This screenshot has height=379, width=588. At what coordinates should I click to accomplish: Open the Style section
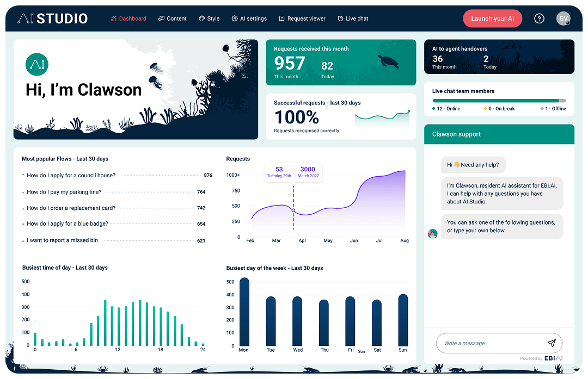tap(210, 18)
